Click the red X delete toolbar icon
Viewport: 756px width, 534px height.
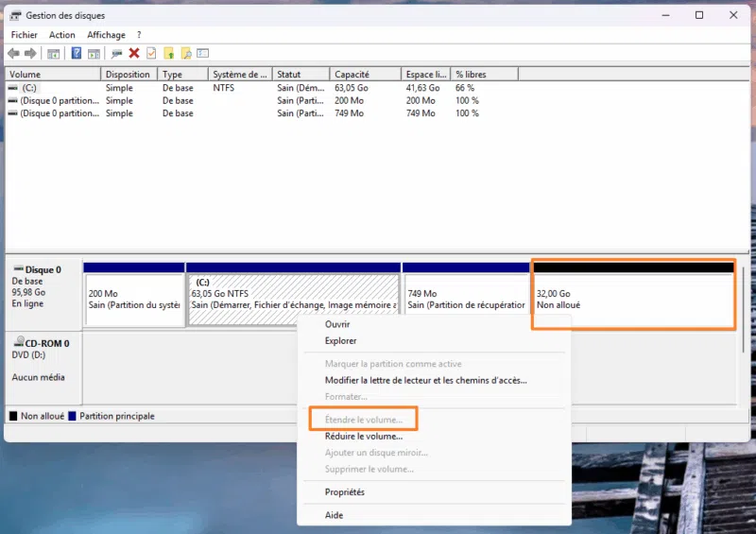coord(134,54)
